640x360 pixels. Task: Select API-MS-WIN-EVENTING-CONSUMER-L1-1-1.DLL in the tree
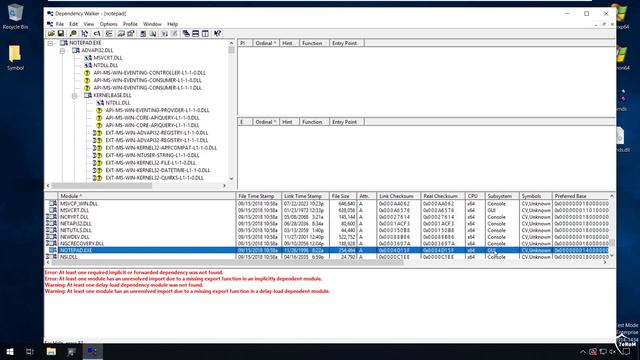tap(147, 88)
